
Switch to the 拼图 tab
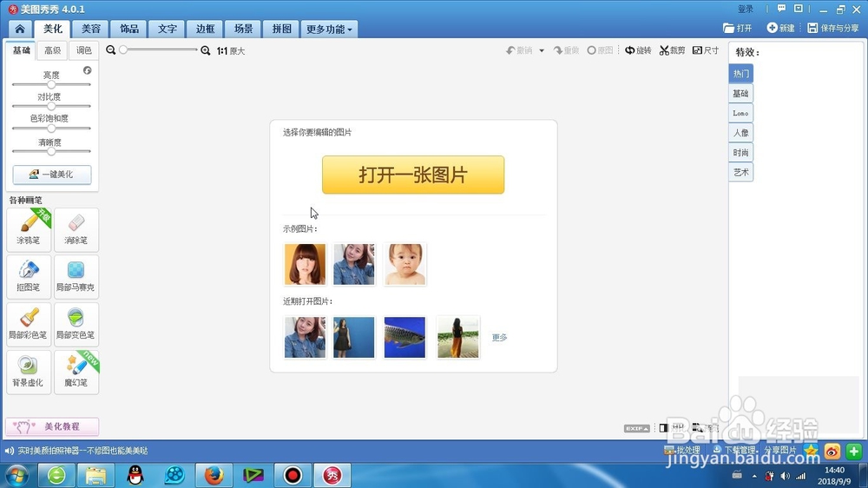point(281,29)
